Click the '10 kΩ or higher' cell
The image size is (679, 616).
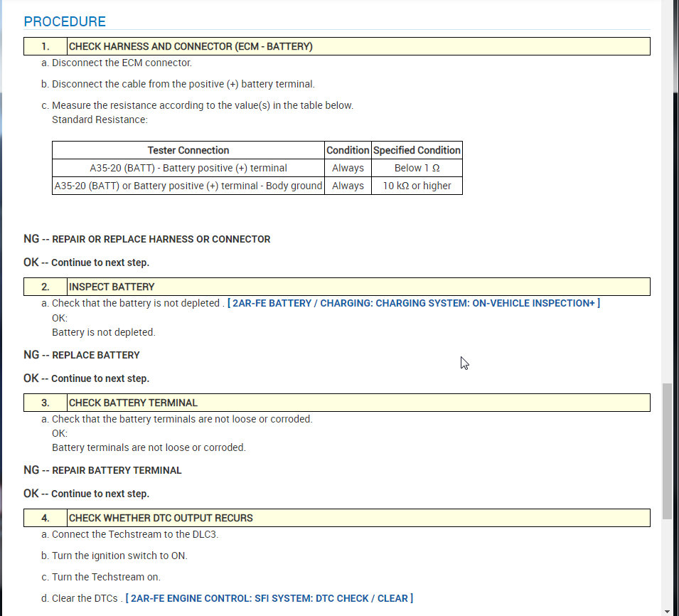click(417, 186)
